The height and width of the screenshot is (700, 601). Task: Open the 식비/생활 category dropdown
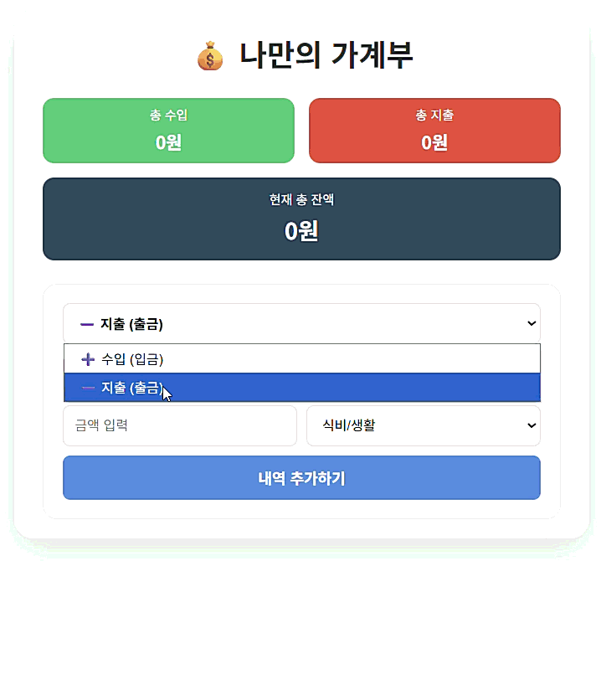(x=424, y=425)
